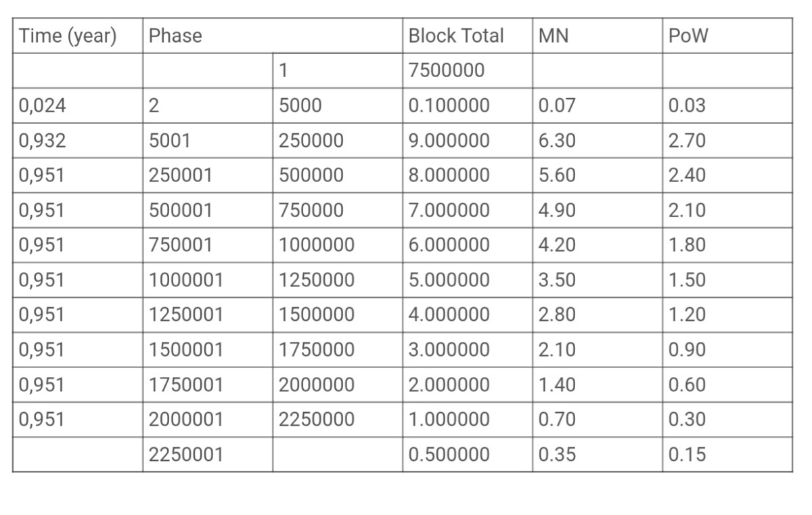This screenshot has height=515, width=812.
Task: Click the Block Total column header
Action: (x=468, y=36)
